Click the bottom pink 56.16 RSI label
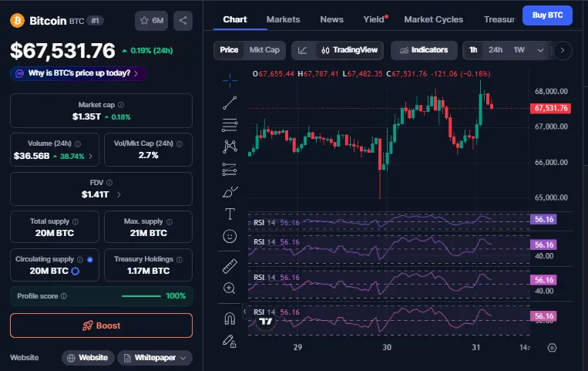This screenshot has height=371, width=588. pos(543,316)
